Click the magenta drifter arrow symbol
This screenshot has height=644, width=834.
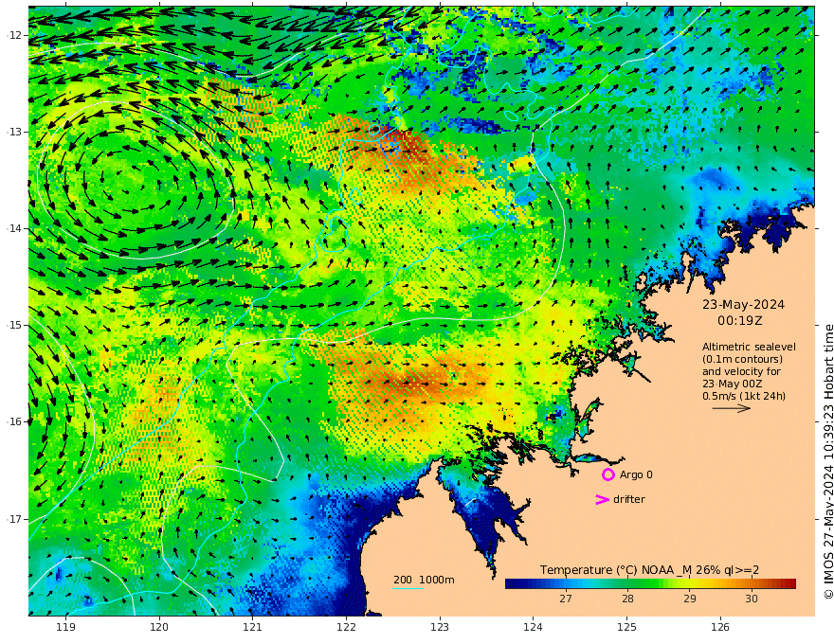602,499
